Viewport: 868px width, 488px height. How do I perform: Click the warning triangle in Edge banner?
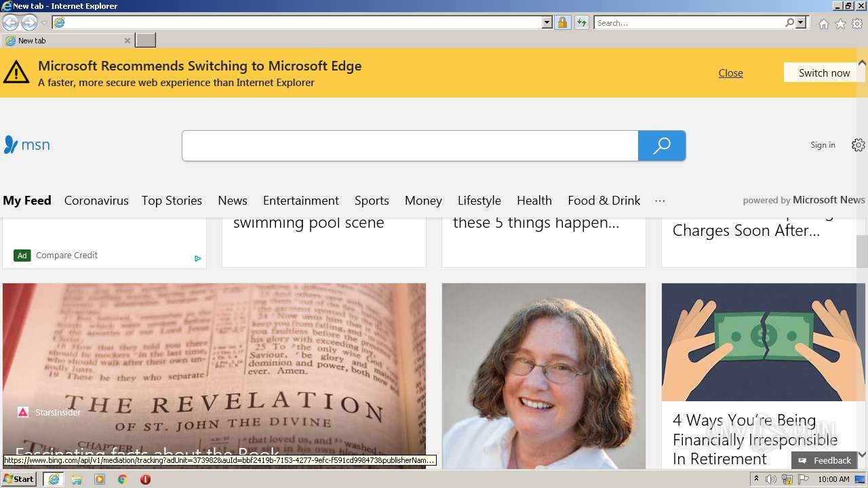point(16,72)
